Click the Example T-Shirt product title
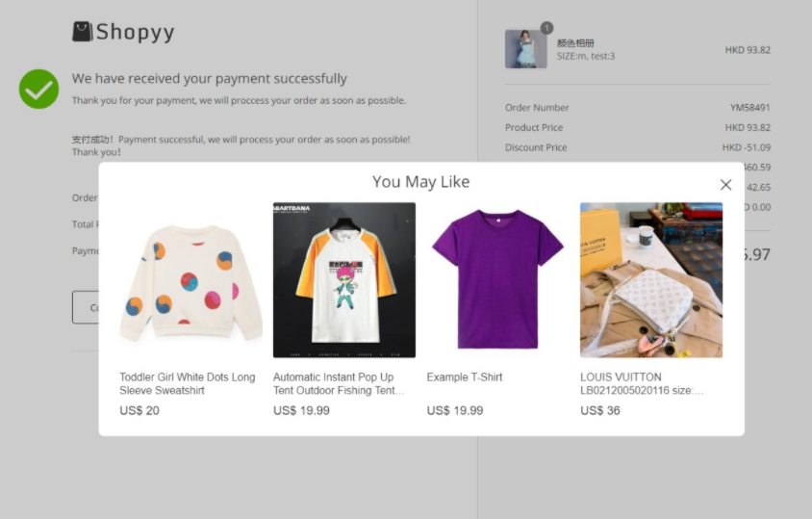812x519 pixels. [465, 377]
